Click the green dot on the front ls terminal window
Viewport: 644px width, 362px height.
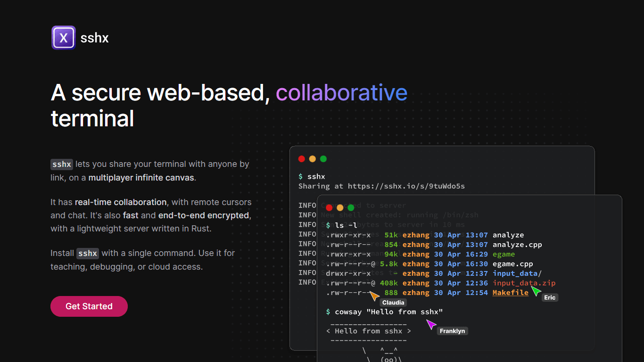[x=351, y=207]
